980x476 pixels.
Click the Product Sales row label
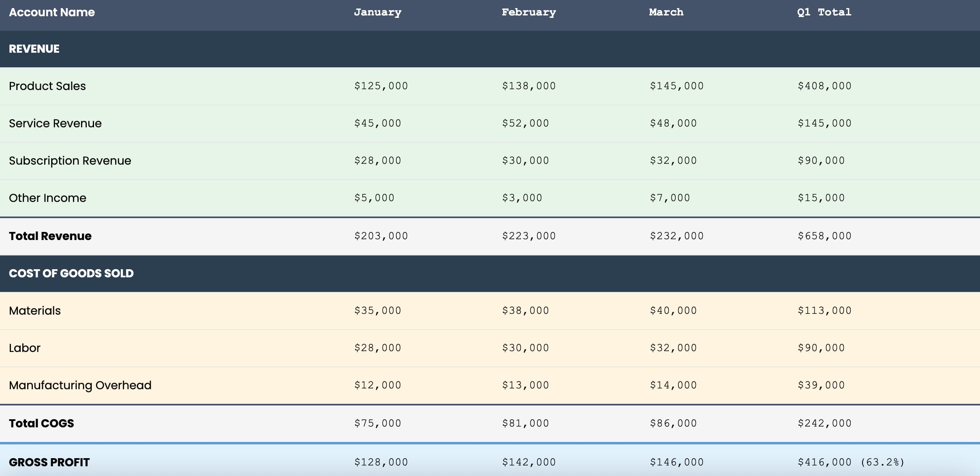click(x=47, y=86)
